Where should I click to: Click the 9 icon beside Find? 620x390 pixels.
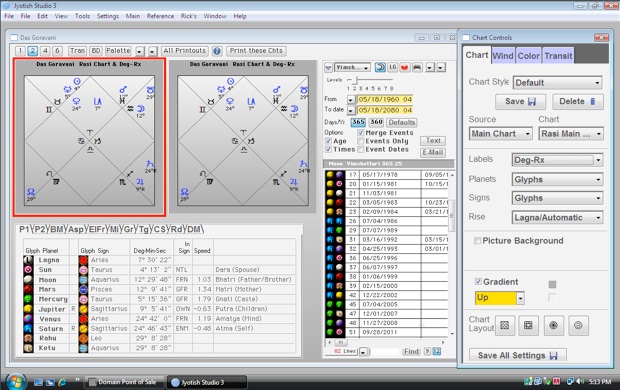427,351
